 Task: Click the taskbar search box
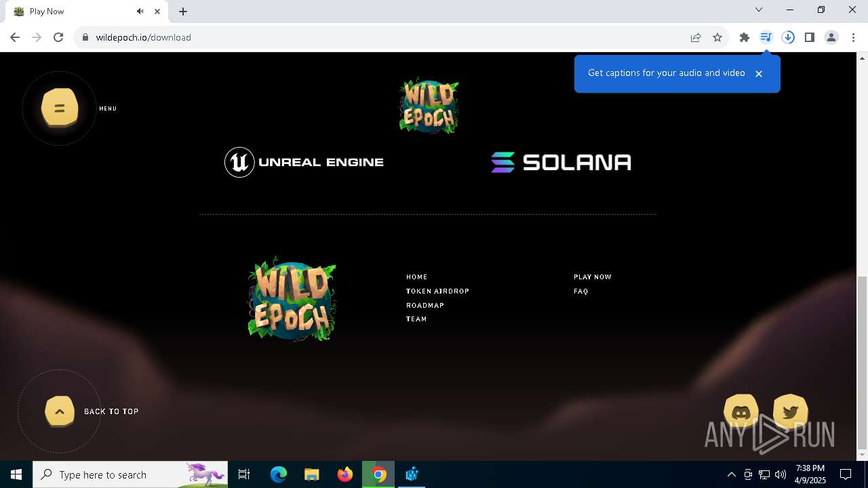tap(131, 474)
